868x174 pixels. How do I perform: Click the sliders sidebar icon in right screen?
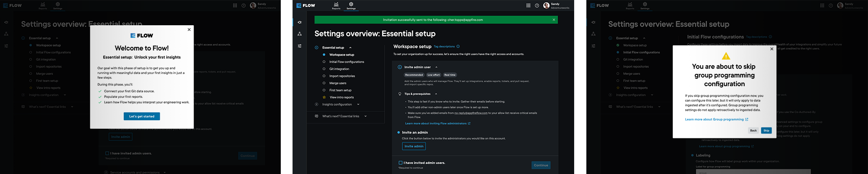(x=593, y=46)
